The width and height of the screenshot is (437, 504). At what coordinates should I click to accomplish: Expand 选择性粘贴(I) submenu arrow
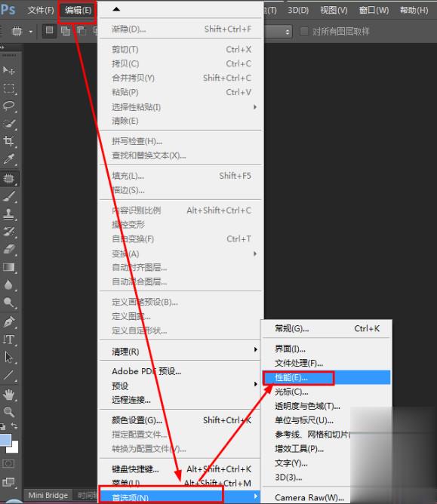pos(255,106)
